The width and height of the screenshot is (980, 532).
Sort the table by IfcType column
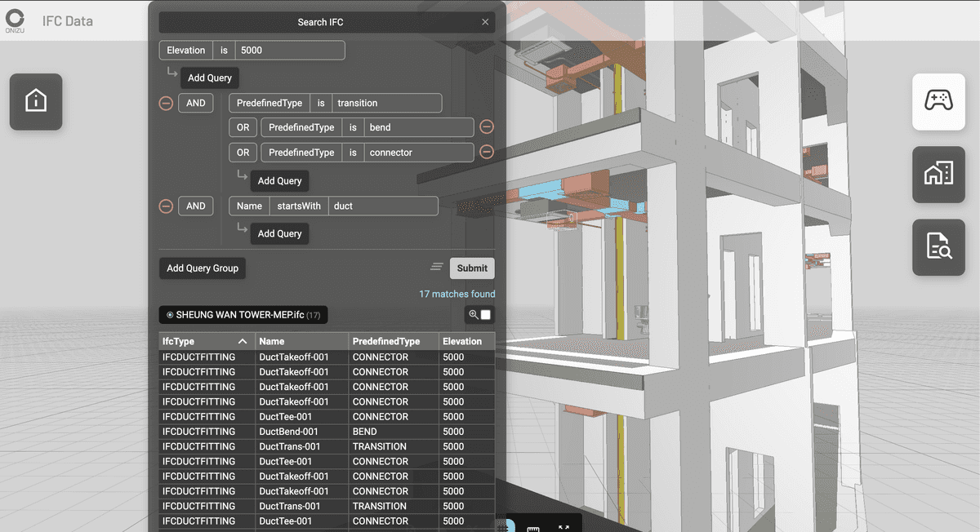pyautogui.click(x=207, y=341)
